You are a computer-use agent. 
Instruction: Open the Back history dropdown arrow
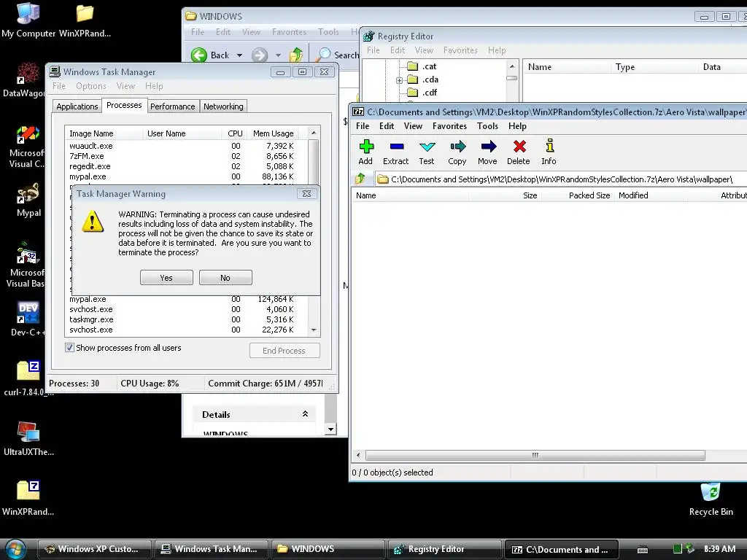click(239, 55)
